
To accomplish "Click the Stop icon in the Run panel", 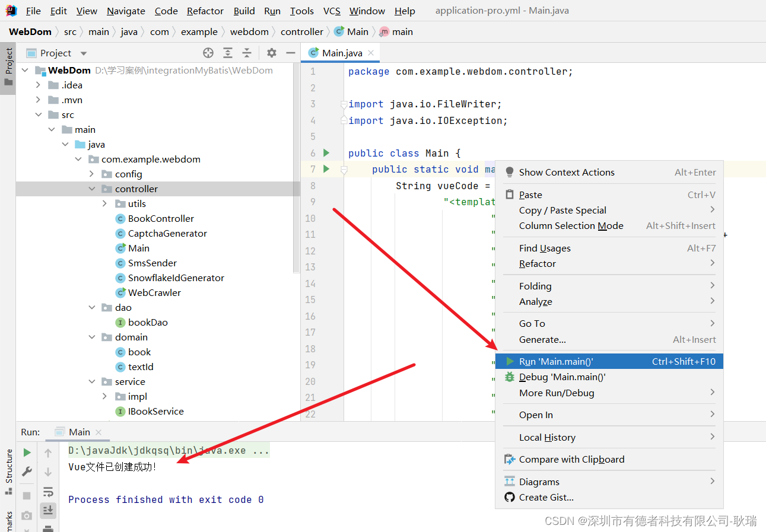I will [26, 495].
